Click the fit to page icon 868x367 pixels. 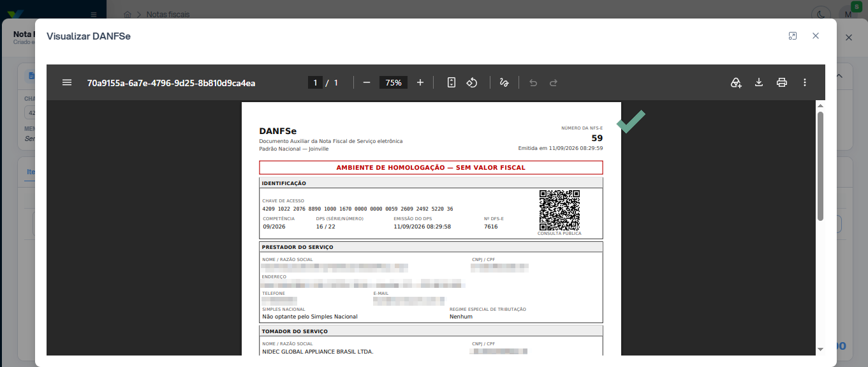tap(452, 82)
